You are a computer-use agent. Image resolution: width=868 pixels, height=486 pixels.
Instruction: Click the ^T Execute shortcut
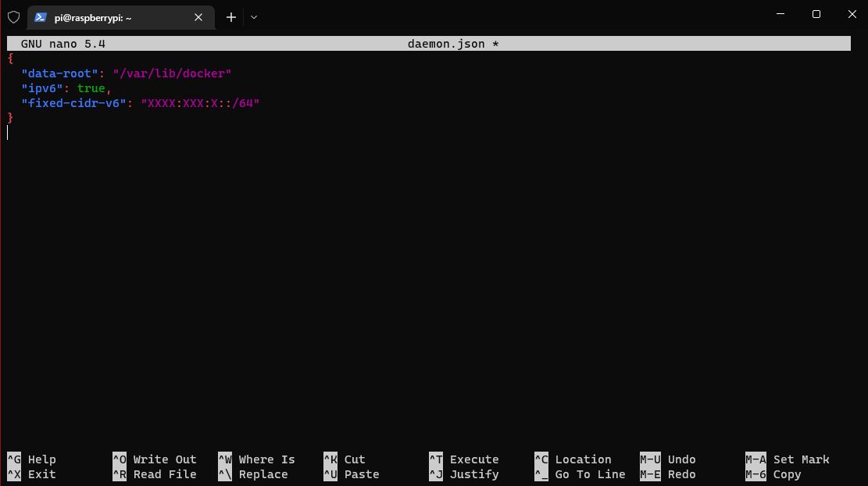(x=464, y=459)
